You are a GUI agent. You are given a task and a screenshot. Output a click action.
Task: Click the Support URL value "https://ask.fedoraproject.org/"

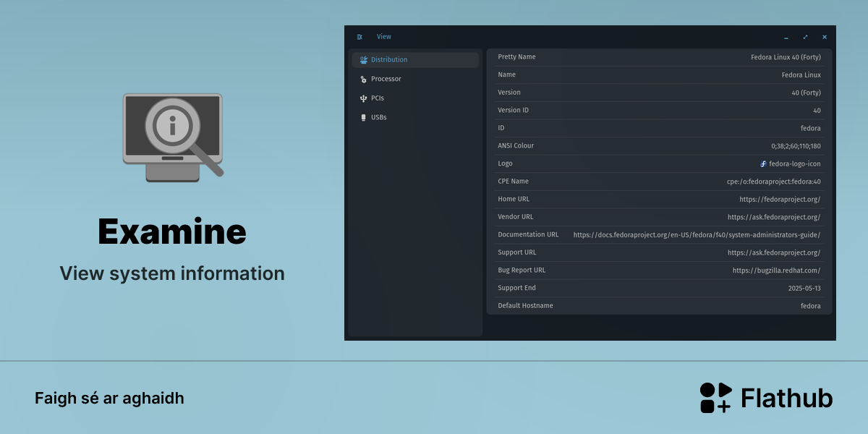tap(774, 252)
